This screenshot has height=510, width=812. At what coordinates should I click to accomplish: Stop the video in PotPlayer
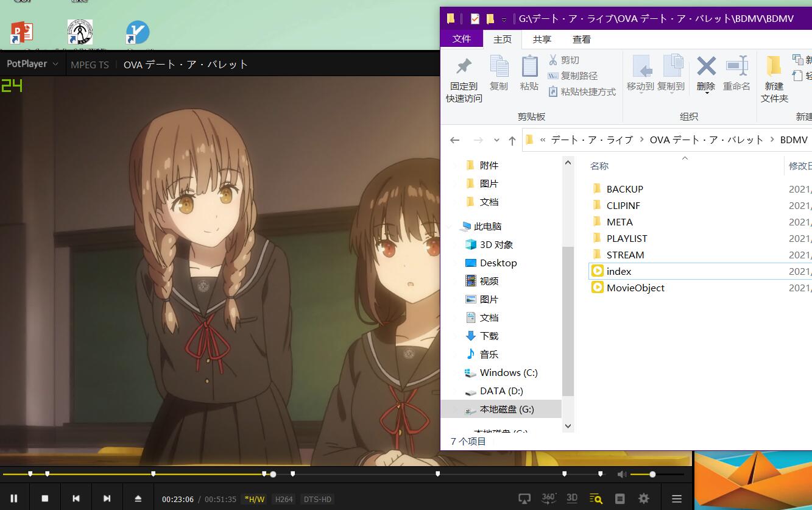(x=45, y=498)
